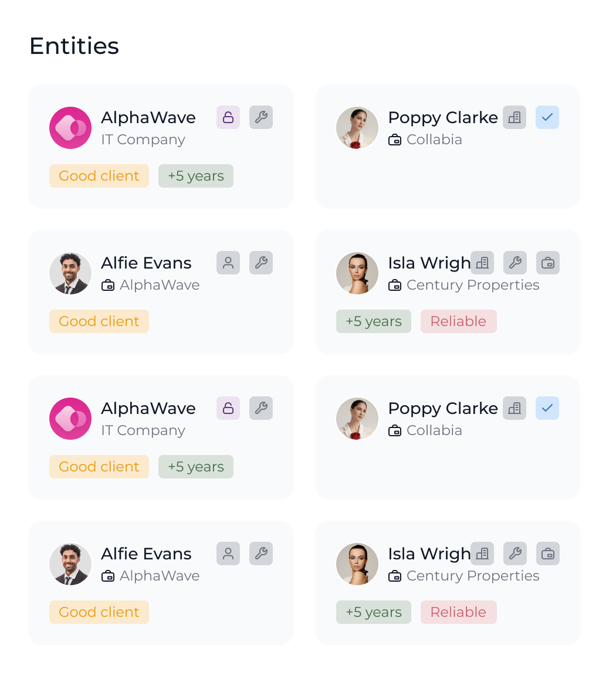616x679 pixels.
Task: Click the unlock icon on second AlphaWave card
Action: pyautogui.click(x=228, y=408)
